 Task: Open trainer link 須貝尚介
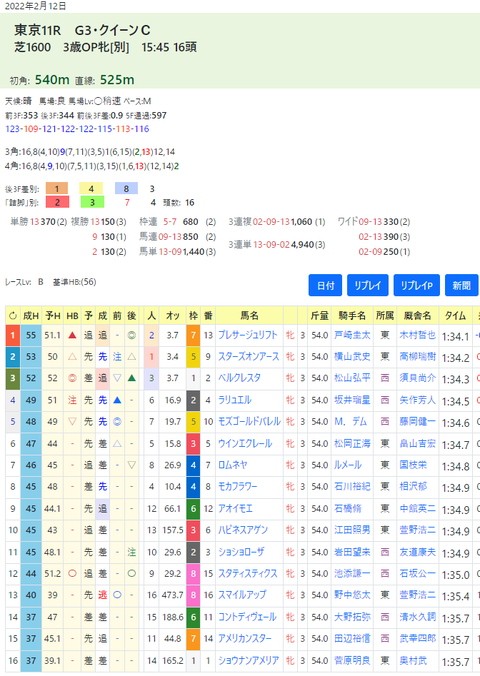pyautogui.click(x=417, y=378)
